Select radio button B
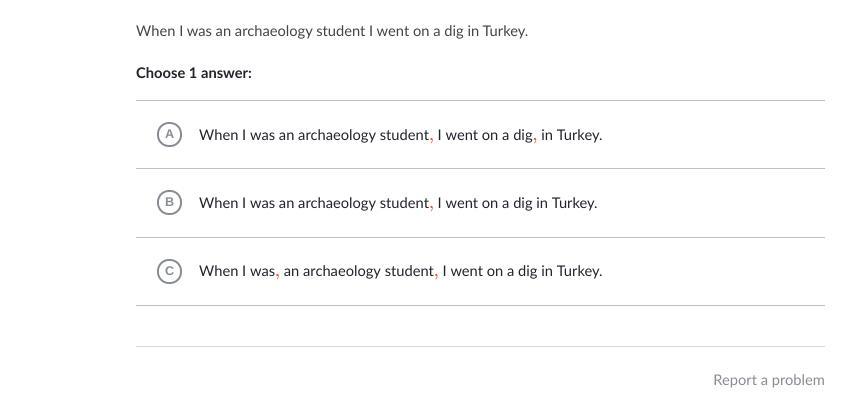The width and height of the screenshot is (862, 411). (x=169, y=202)
